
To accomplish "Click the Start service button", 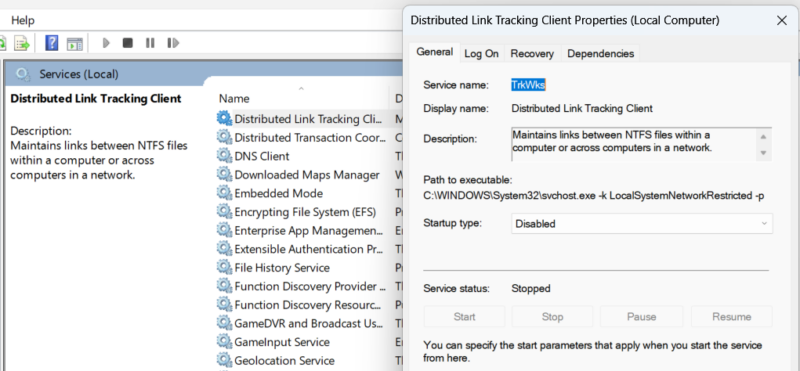I will 464,316.
